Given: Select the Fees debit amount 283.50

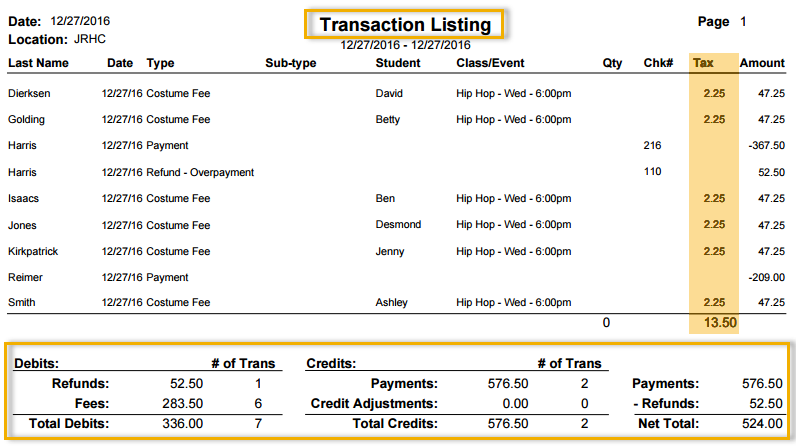Looking at the screenshot, I should coord(182,404).
